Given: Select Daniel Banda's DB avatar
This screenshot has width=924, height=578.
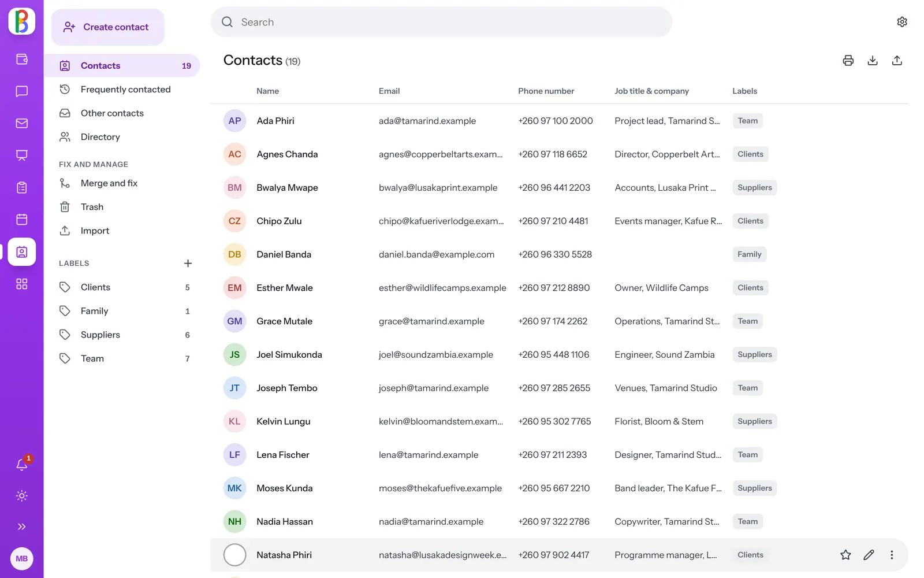Looking at the screenshot, I should 234,254.
